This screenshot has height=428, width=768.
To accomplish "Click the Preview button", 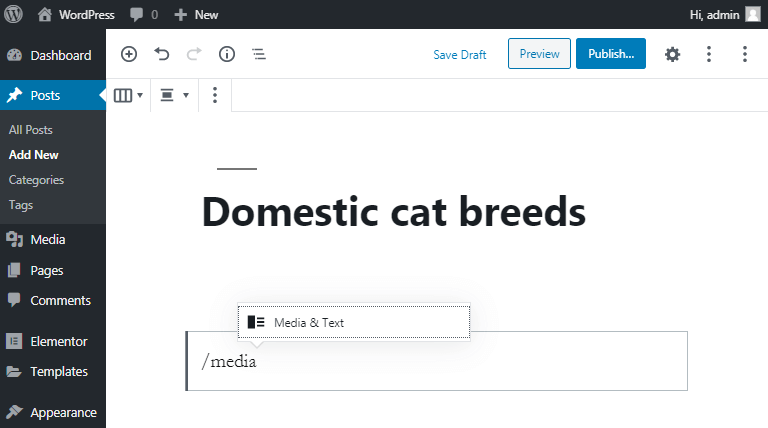I will pos(539,53).
